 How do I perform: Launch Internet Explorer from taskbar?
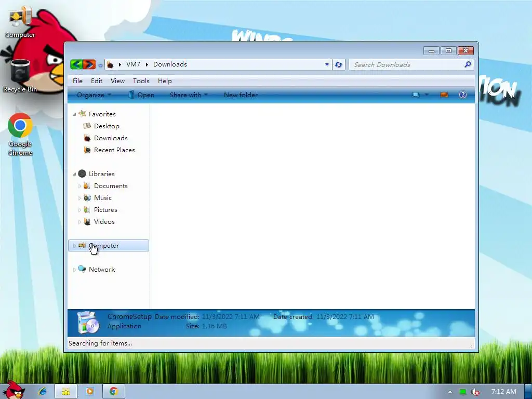pos(43,392)
